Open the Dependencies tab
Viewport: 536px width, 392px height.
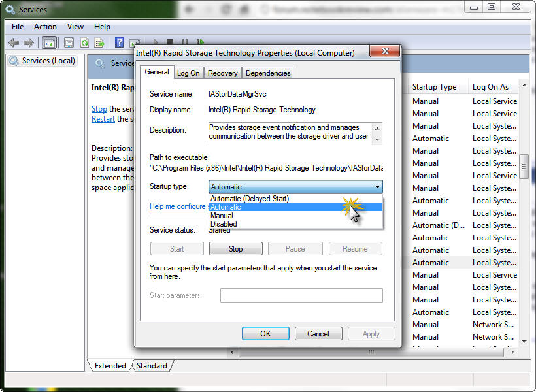coord(268,73)
